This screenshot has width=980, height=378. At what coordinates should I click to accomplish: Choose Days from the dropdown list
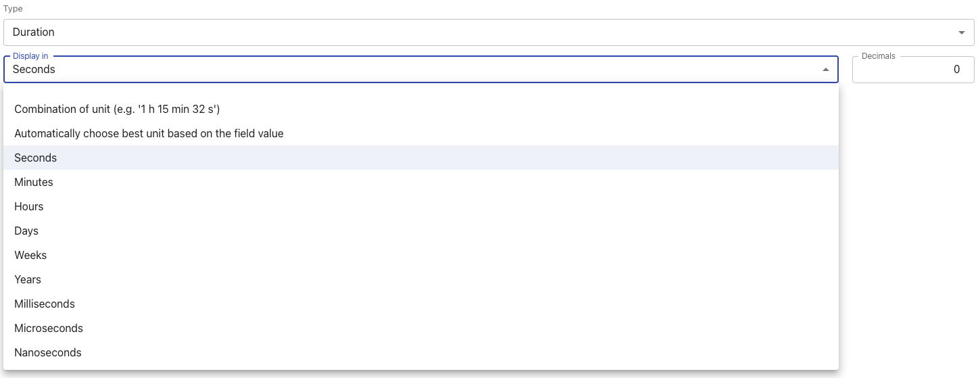26,231
